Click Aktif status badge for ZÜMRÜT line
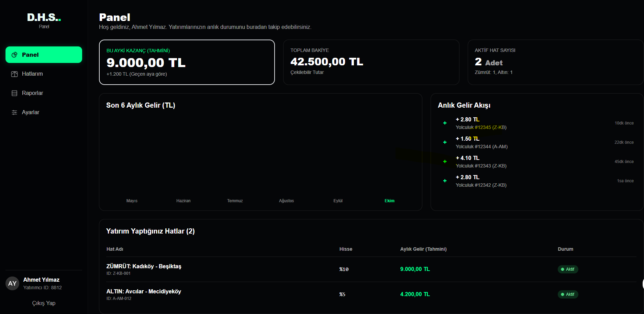644x314 pixels. coord(568,269)
